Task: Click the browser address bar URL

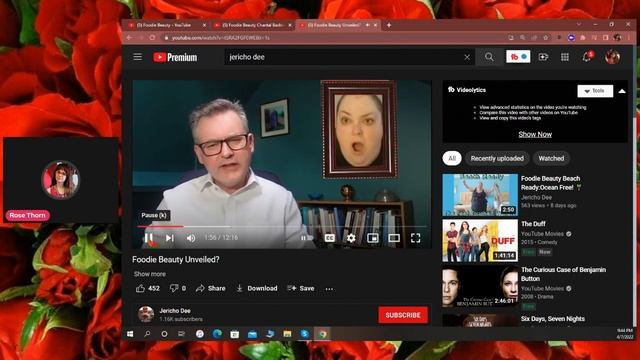Action: (221, 38)
